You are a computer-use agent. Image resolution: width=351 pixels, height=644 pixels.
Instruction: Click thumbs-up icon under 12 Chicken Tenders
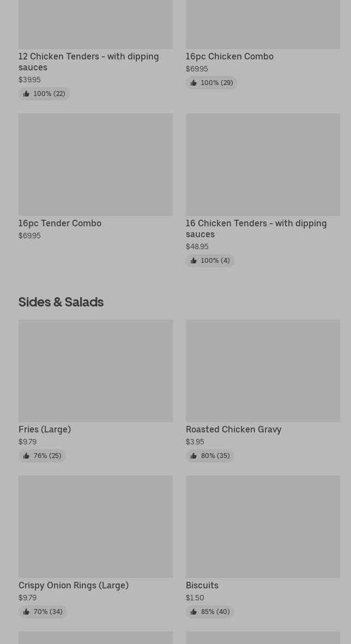point(26,94)
